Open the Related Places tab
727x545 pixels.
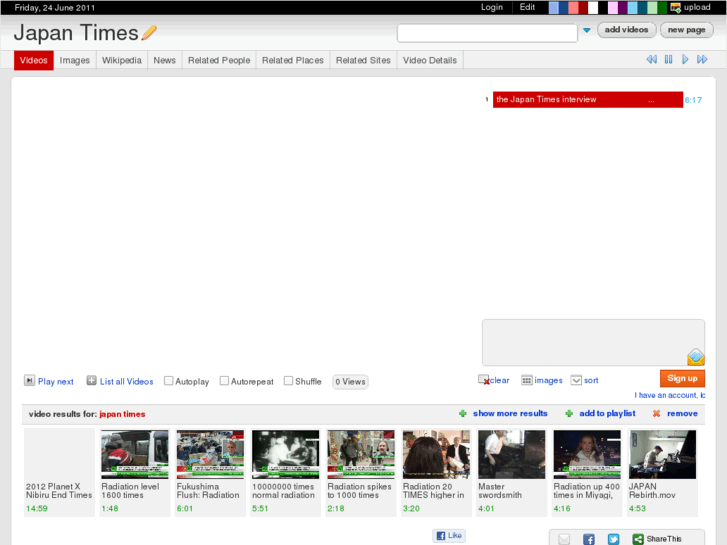[x=293, y=60]
